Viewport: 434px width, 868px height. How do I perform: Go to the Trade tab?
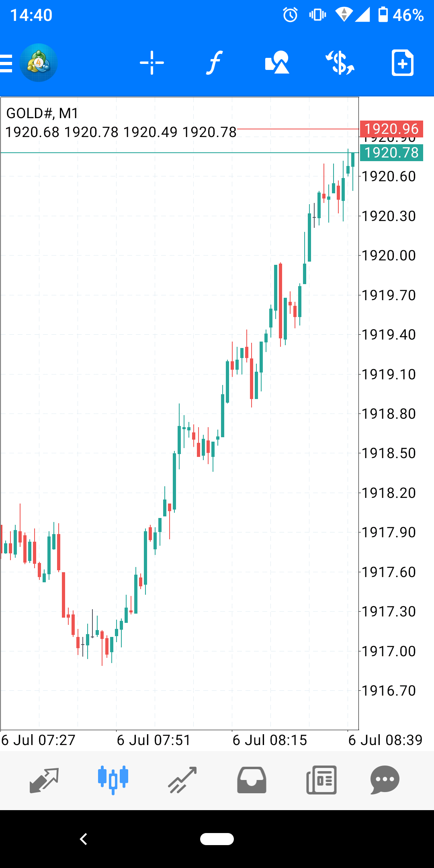182,780
